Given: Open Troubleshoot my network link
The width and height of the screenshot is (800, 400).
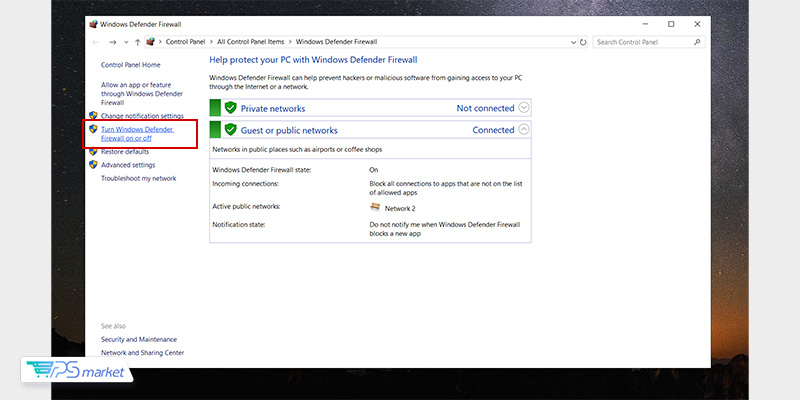Looking at the screenshot, I should [x=138, y=178].
